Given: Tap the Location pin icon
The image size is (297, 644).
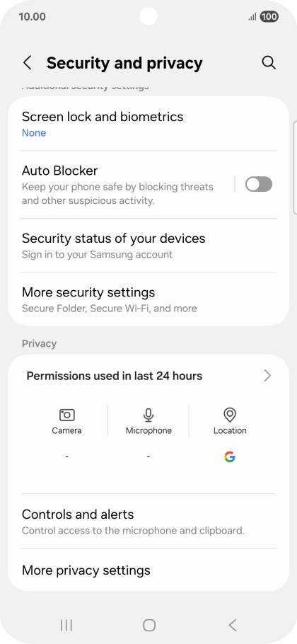Looking at the screenshot, I should click(x=230, y=415).
